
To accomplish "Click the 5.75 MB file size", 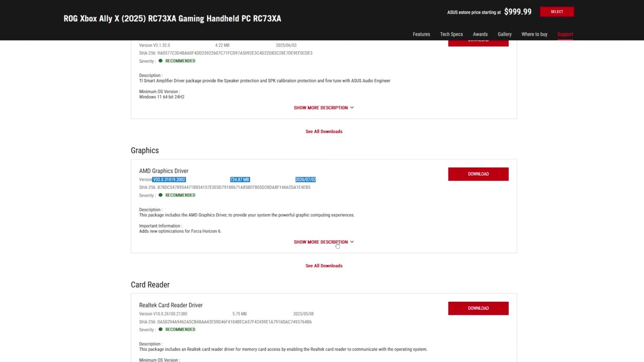I will click(239, 314).
